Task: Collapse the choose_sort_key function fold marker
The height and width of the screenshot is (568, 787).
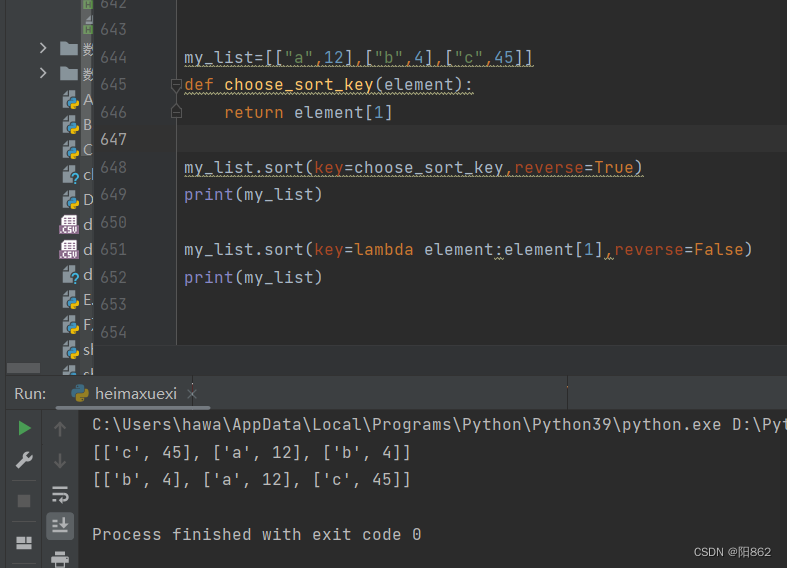Action: pos(176,85)
